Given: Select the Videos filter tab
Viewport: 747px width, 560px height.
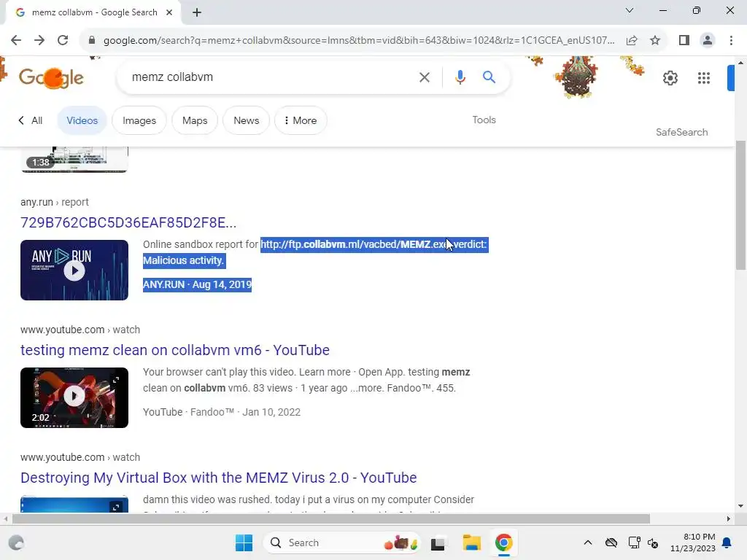Looking at the screenshot, I should click(82, 120).
